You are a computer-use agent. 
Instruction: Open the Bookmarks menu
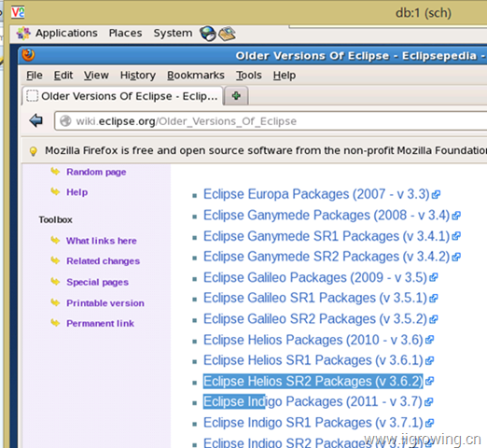196,76
